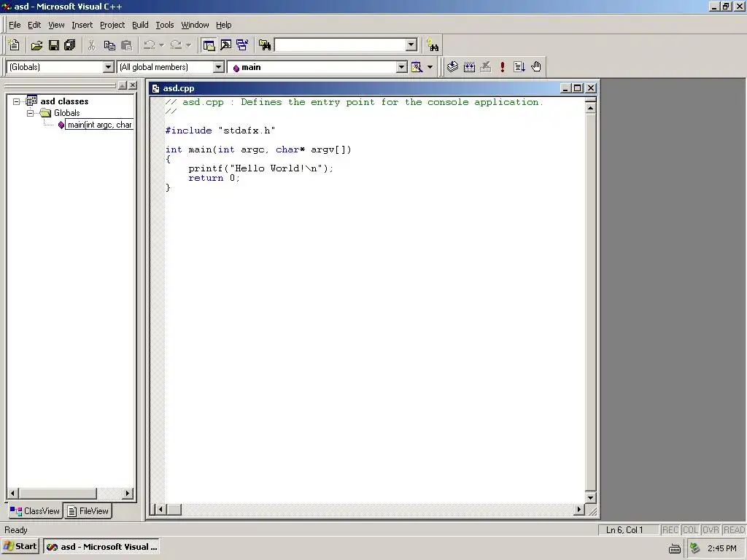747x560 pixels.
Task: Create a new text file icon
Action: pos(15,45)
